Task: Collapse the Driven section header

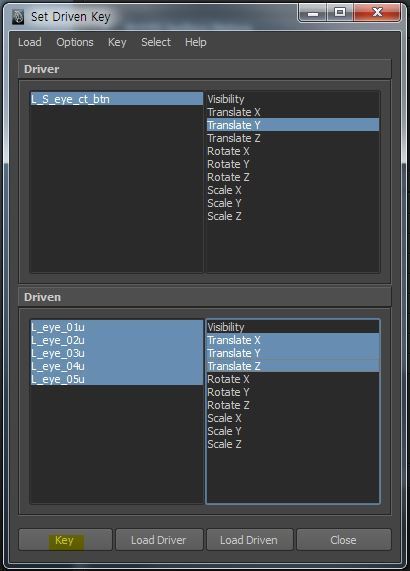Action: (x=205, y=297)
